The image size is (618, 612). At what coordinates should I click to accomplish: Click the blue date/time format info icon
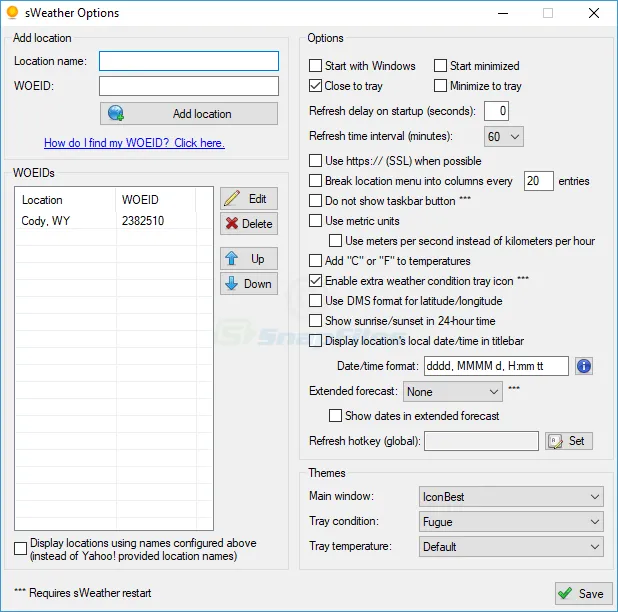click(x=584, y=366)
